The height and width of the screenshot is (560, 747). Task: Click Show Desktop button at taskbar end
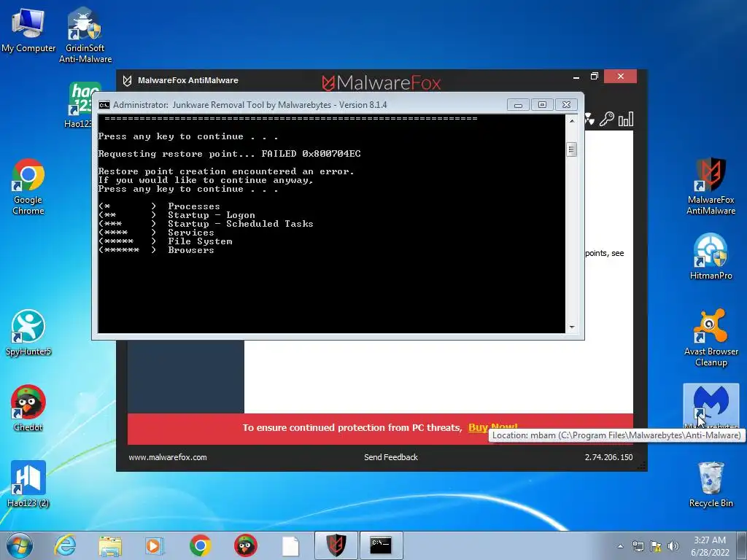742,545
